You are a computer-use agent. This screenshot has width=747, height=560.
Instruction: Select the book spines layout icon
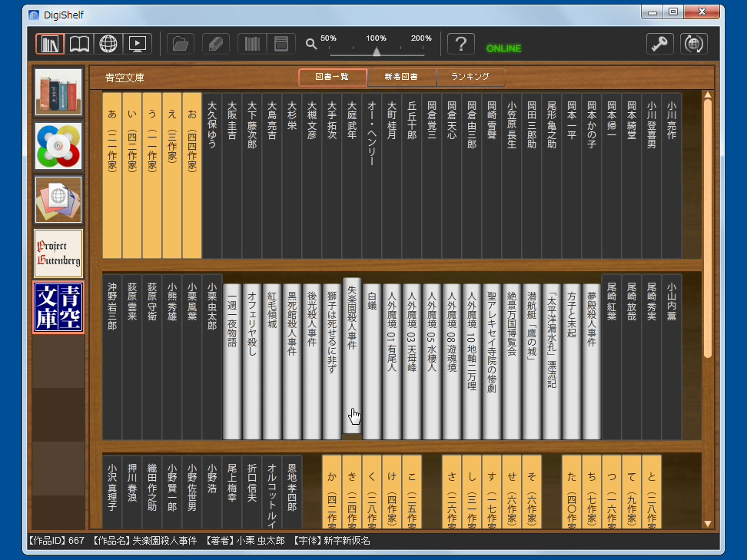(x=252, y=45)
